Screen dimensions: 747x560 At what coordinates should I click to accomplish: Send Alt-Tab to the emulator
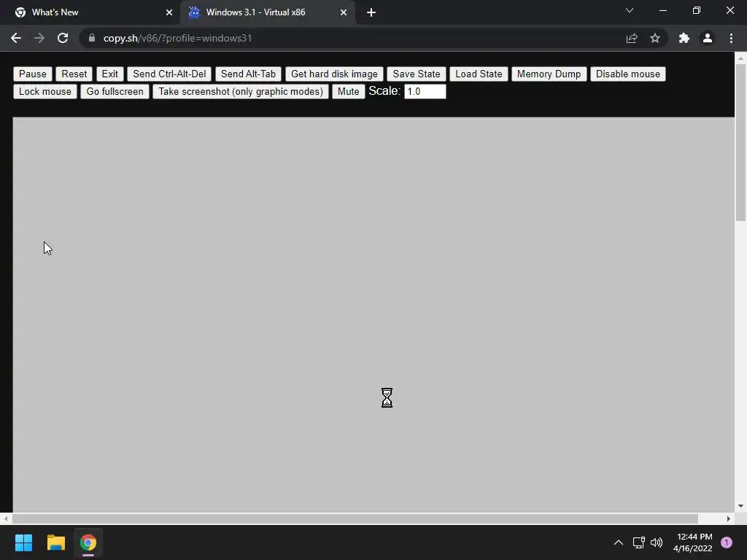click(248, 74)
